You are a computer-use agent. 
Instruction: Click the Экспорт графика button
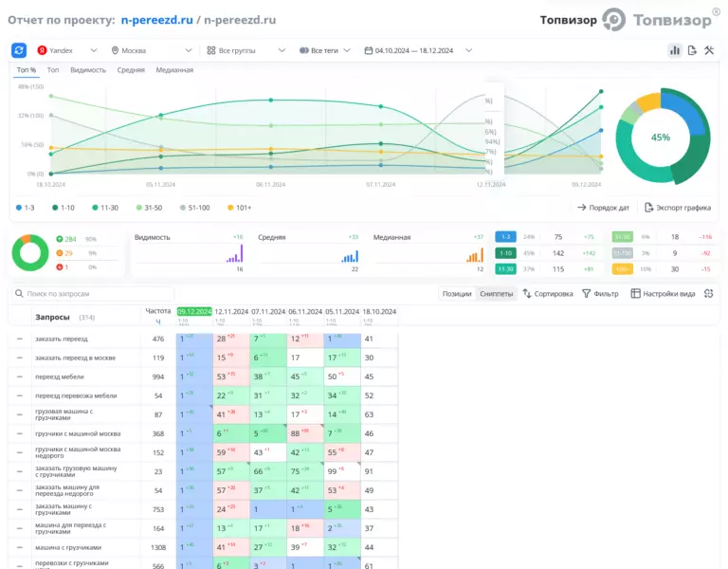[678, 207]
